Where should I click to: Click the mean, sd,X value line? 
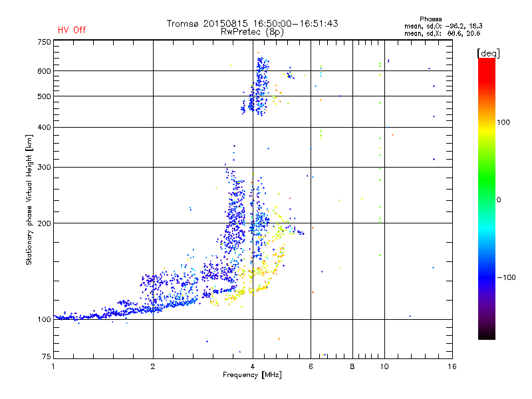click(x=442, y=33)
